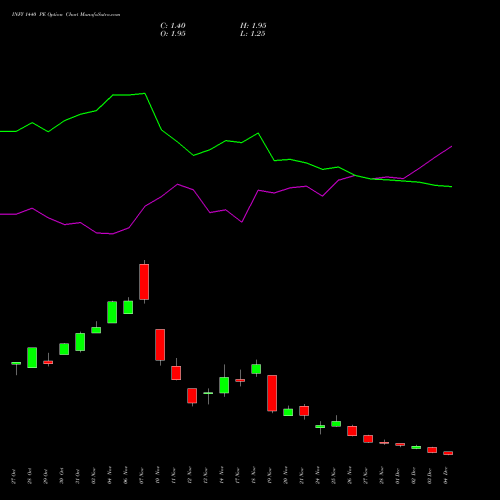The height and width of the screenshot is (500, 500).
Task: Select the green candle for 14 Nov
Action: coord(224,385)
